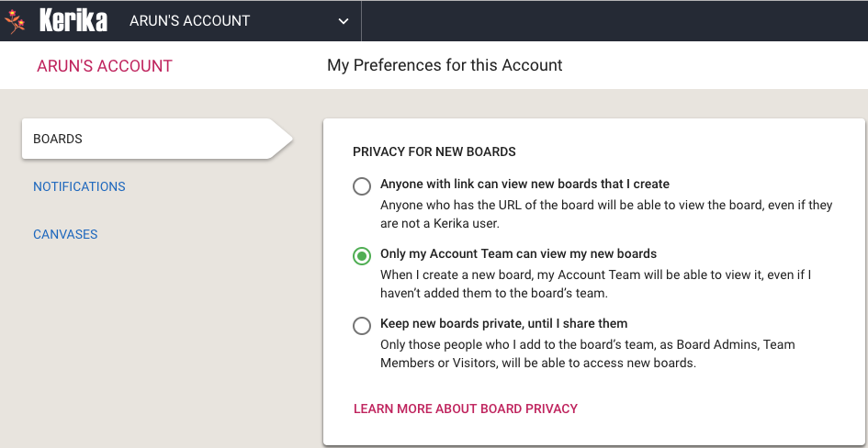868x448 pixels.
Task: Click the Kerika wordmark in header
Action: click(73, 21)
